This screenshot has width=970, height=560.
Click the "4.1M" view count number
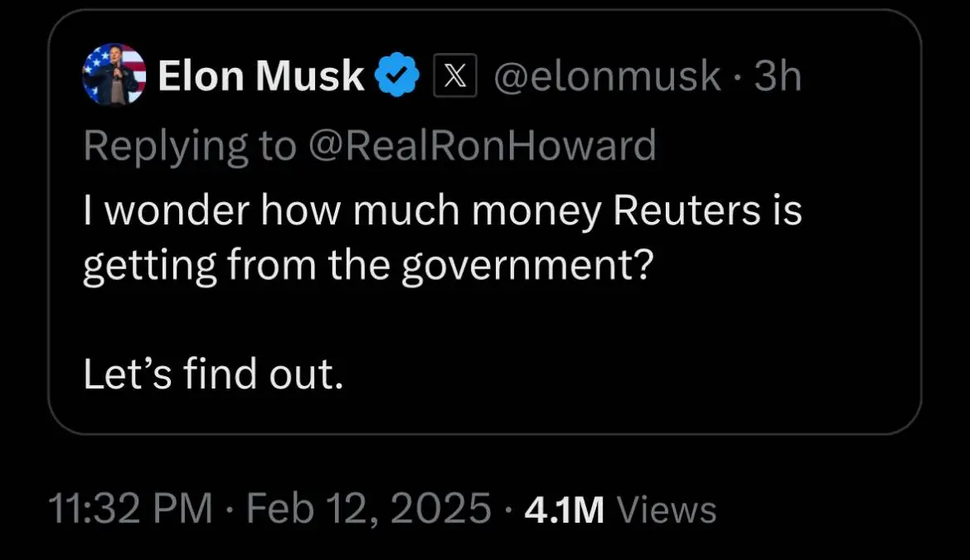tap(564, 509)
